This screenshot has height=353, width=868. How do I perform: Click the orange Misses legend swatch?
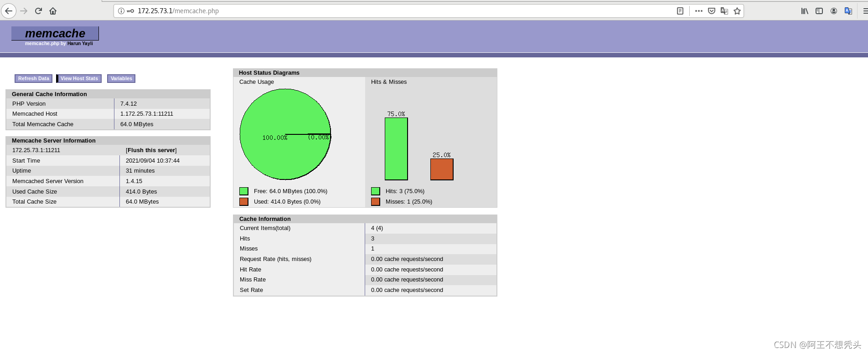coord(376,202)
